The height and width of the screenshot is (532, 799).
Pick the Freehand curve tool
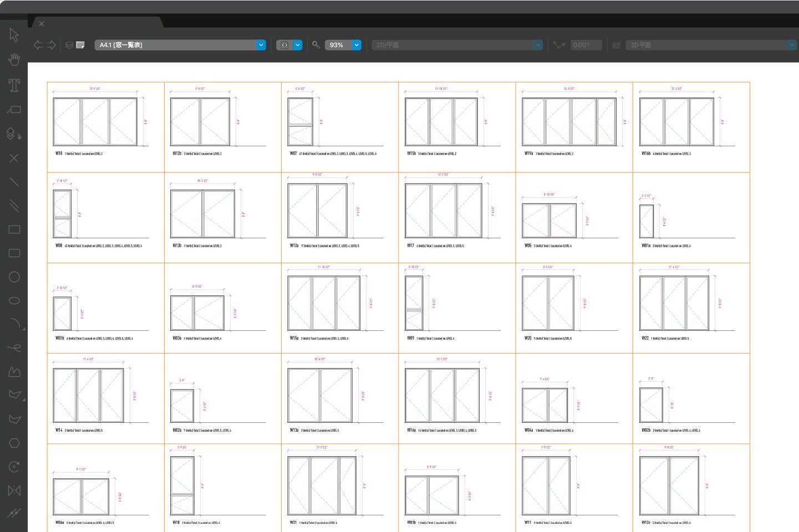coord(14,348)
